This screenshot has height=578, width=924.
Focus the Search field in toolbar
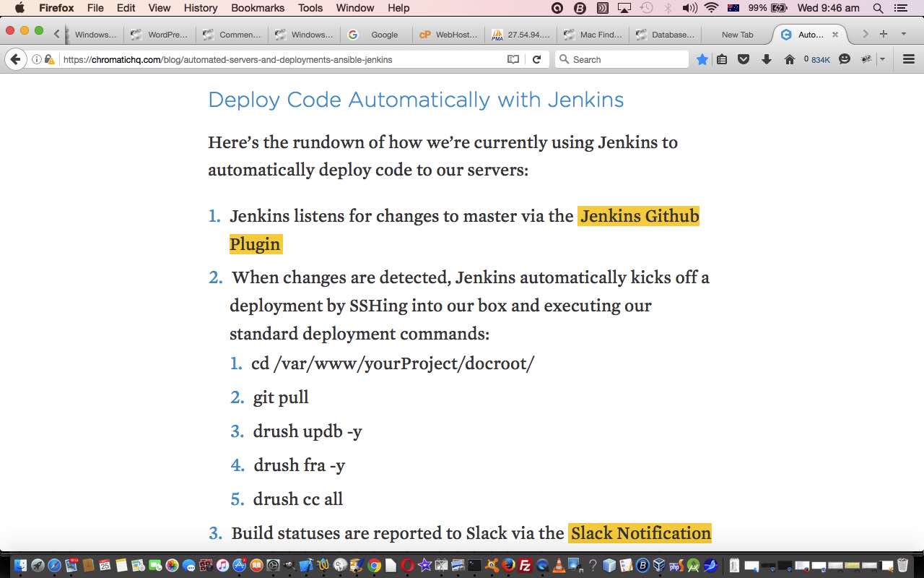[622, 59]
